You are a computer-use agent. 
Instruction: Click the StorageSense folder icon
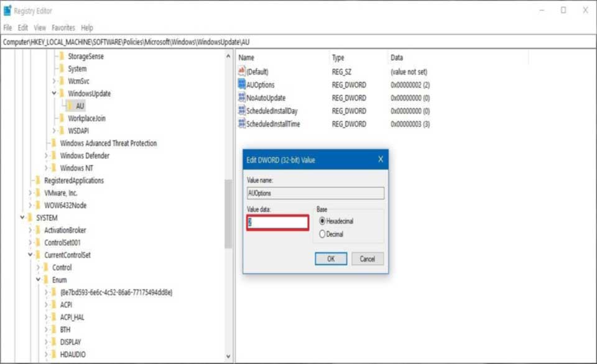(62, 56)
